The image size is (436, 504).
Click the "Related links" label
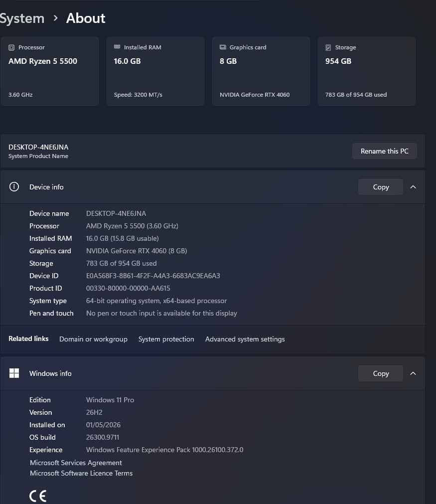[x=28, y=339]
